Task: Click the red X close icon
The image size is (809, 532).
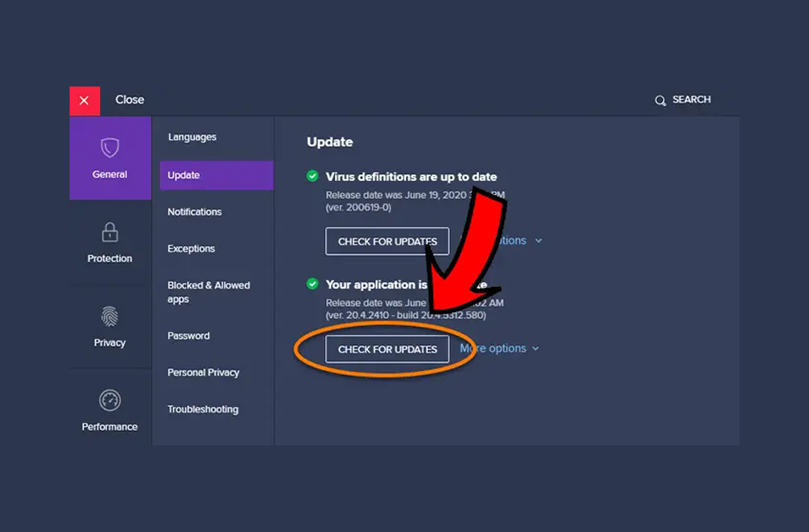Action: 84,100
